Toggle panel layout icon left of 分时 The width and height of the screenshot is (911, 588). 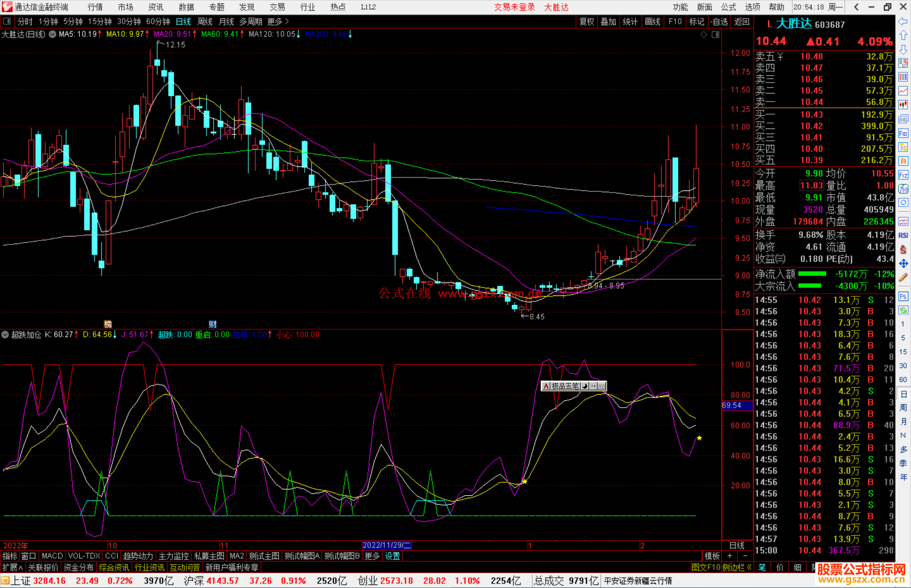point(7,21)
